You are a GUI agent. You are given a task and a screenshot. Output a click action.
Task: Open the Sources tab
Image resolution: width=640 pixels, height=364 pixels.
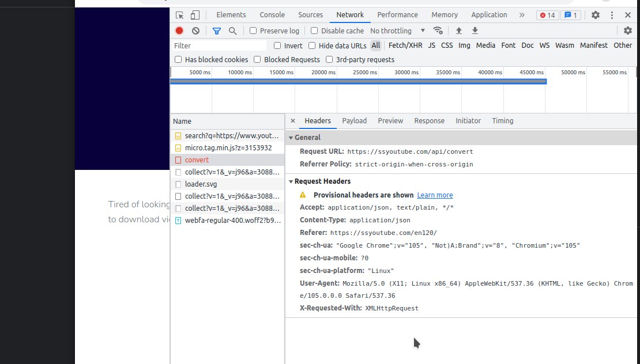point(311,14)
